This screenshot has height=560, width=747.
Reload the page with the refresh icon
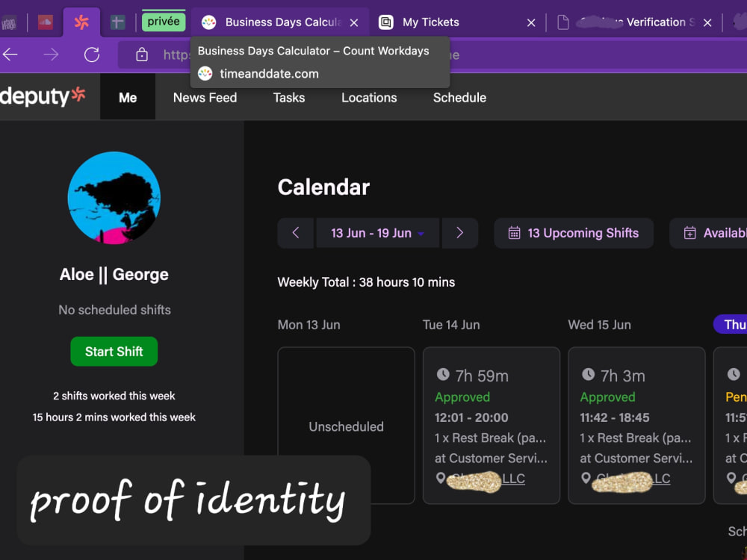pyautogui.click(x=91, y=55)
